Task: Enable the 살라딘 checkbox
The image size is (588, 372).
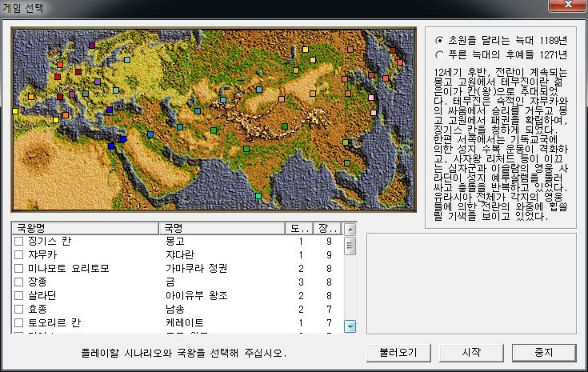Action: click(18, 295)
